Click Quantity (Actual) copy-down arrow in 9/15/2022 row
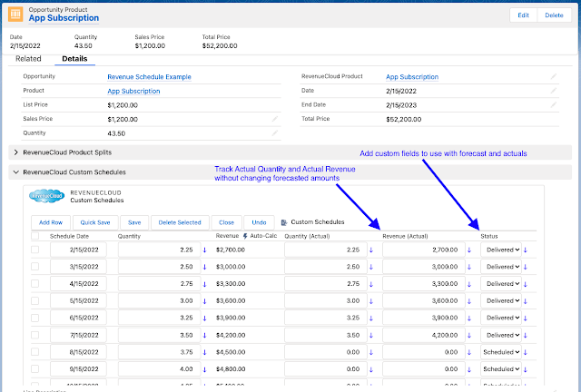The width and height of the screenshot is (581, 392). pos(371,369)
